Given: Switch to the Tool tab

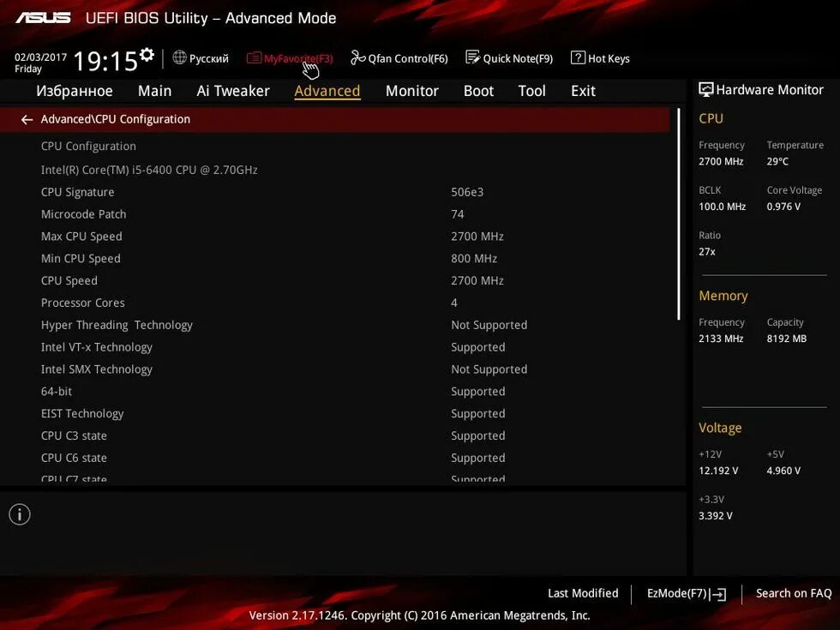Looking at the screenshot, I should coord(531,91).
